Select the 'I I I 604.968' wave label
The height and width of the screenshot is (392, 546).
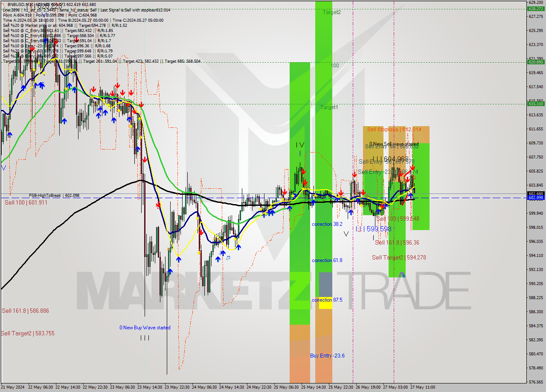pyautogui.click(x=390, y=159)
